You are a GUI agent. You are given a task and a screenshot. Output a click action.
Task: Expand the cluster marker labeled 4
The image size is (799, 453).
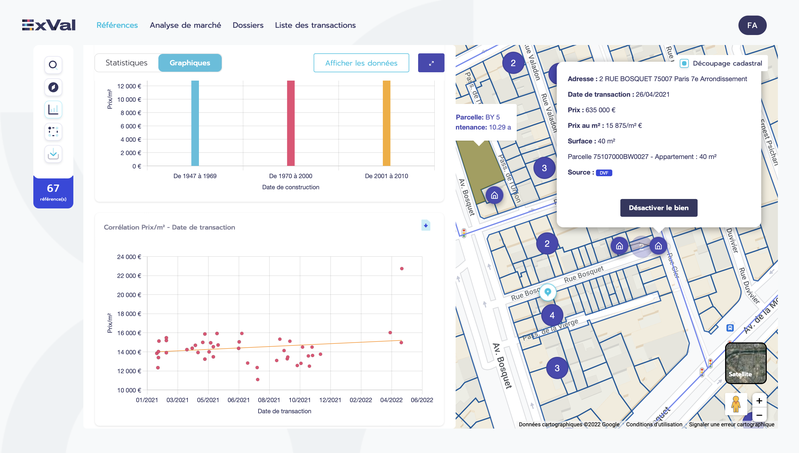click(x=552, y=315)
